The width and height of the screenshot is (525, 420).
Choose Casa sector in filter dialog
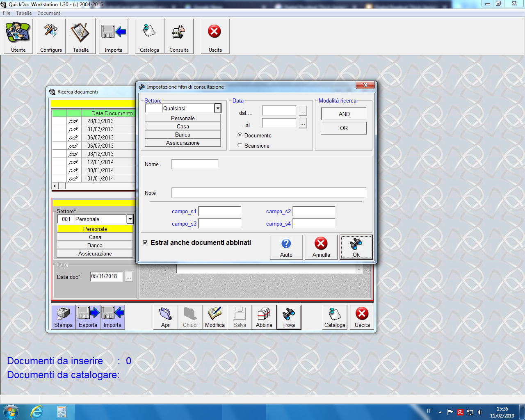point(183,126)
